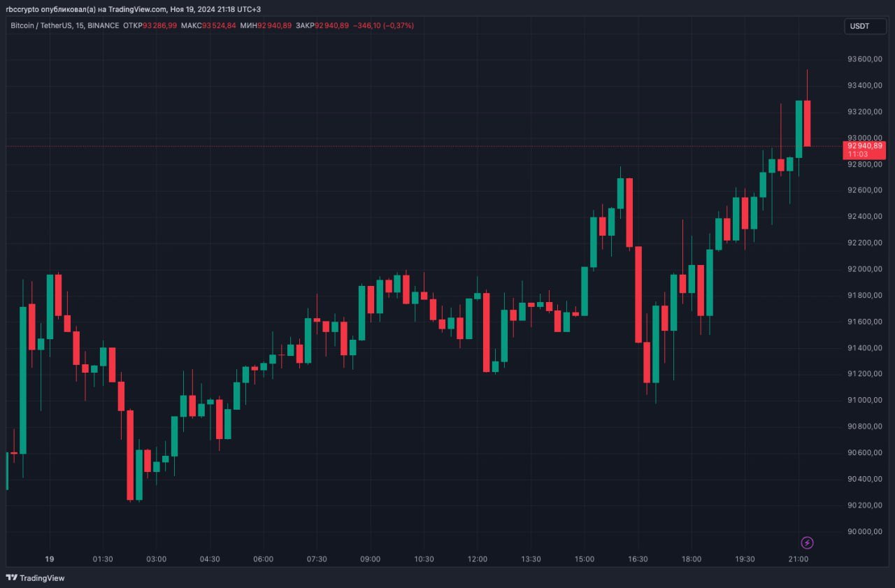The image size is (895, 588).
Task: Click the change value −346,10 (−0,37%)
Action: pyautogui.click(x=384, y=26)
